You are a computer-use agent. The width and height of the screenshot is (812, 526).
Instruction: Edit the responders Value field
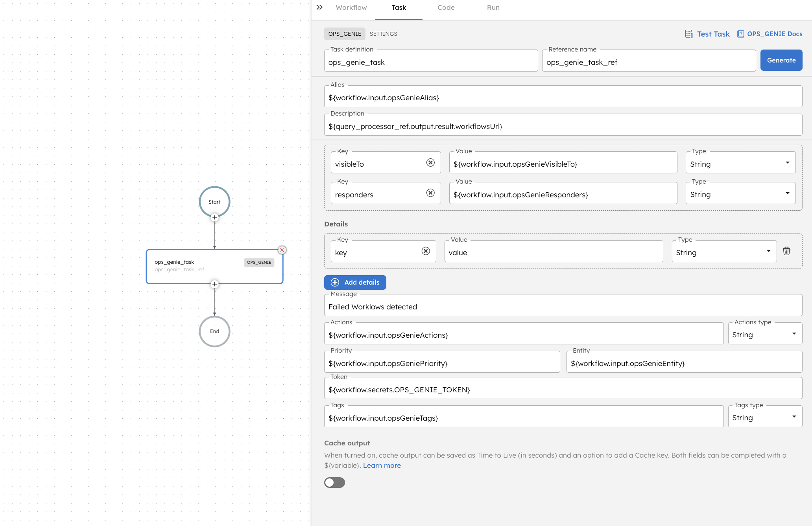tap(563, 193)
